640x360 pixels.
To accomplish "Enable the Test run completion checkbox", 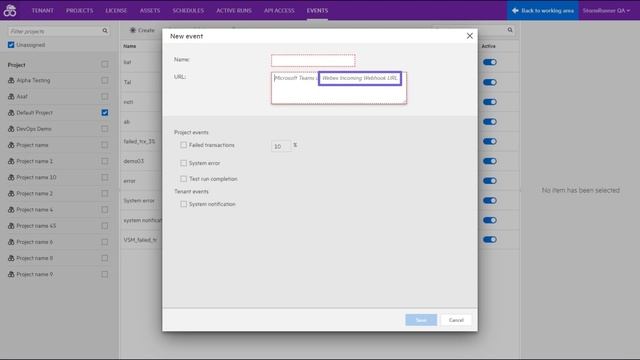I will click(x=184, y=179).
